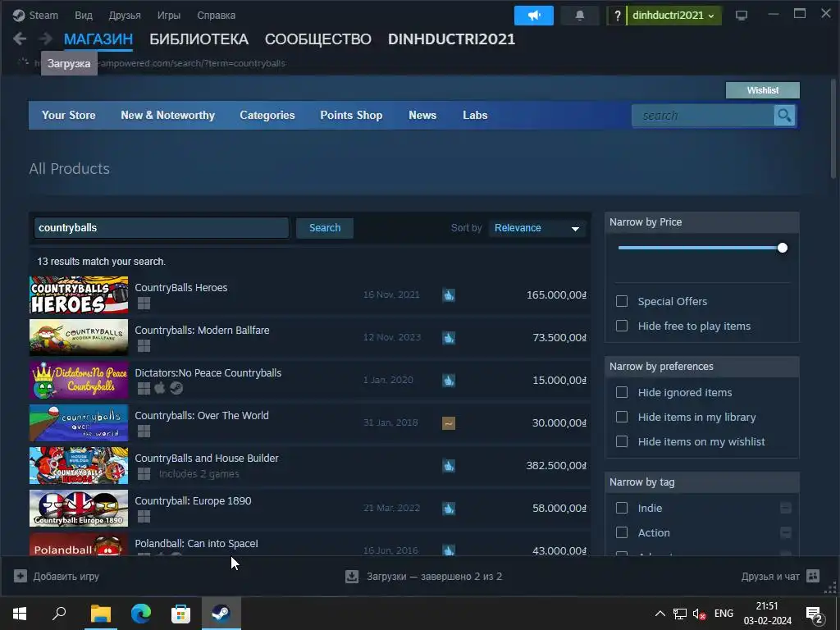Click the Steam taskbar icon

pyautogui.click(x=221, y=614)
